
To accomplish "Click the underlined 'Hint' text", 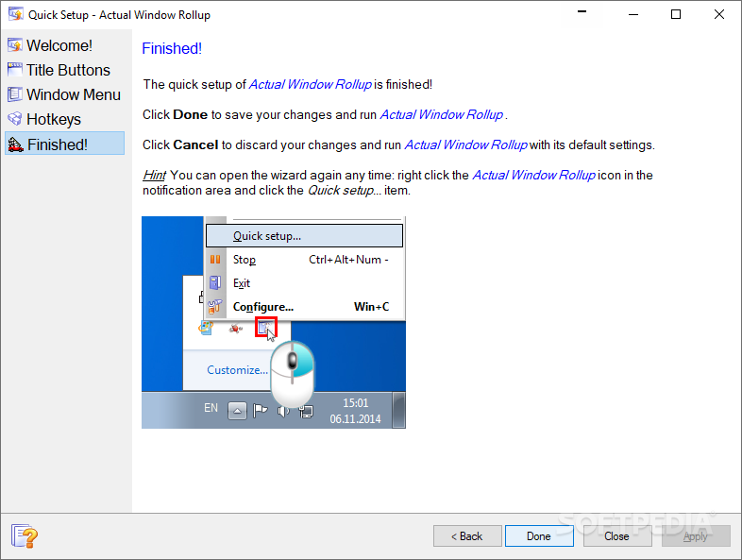I will (154, 175).
